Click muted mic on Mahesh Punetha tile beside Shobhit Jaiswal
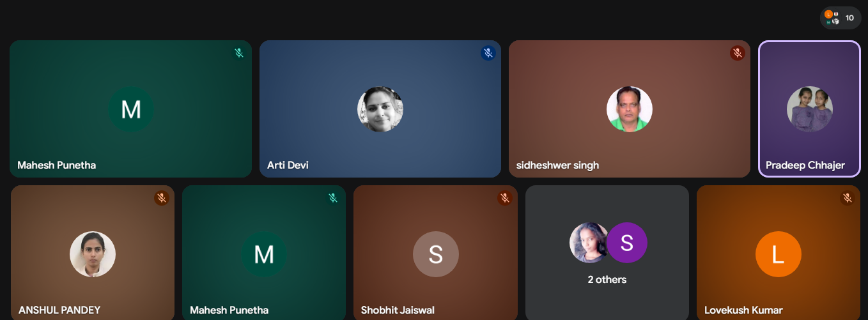868x320 pixels. (333, 198)
